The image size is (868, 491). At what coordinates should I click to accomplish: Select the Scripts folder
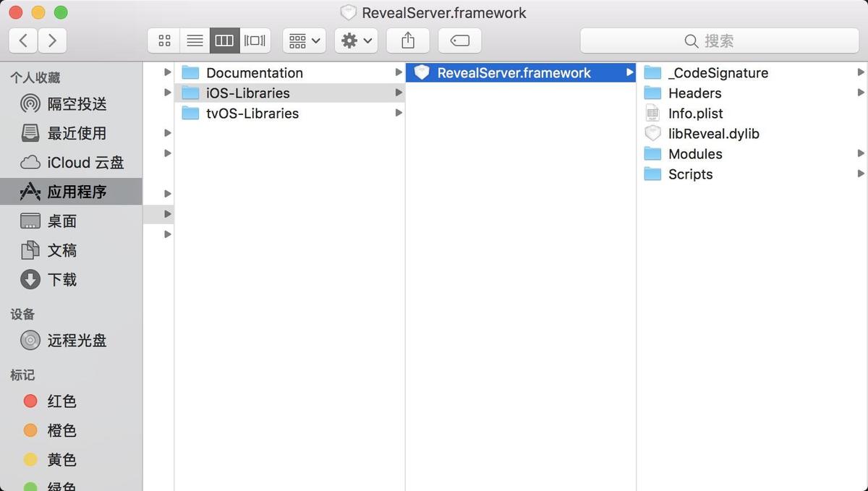tap(752, 174)
